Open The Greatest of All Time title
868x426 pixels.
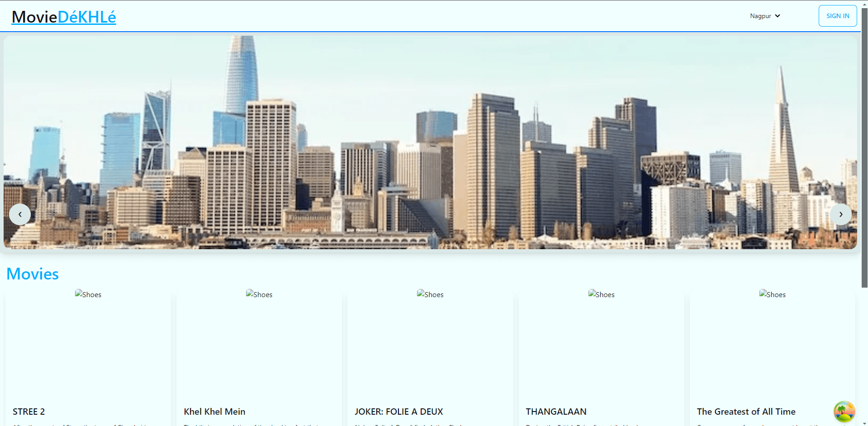[x=746, y=412]
